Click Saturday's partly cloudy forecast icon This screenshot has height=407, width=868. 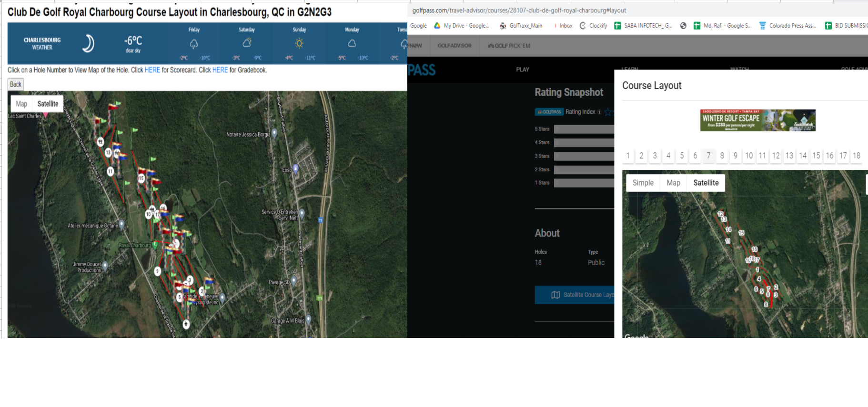click(247, 43)
